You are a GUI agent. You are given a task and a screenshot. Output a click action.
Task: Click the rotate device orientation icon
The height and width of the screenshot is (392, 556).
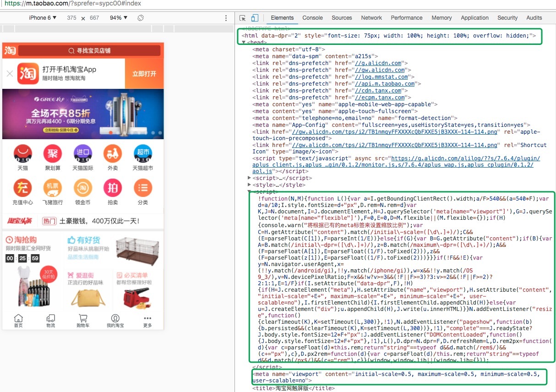point(141,18)
